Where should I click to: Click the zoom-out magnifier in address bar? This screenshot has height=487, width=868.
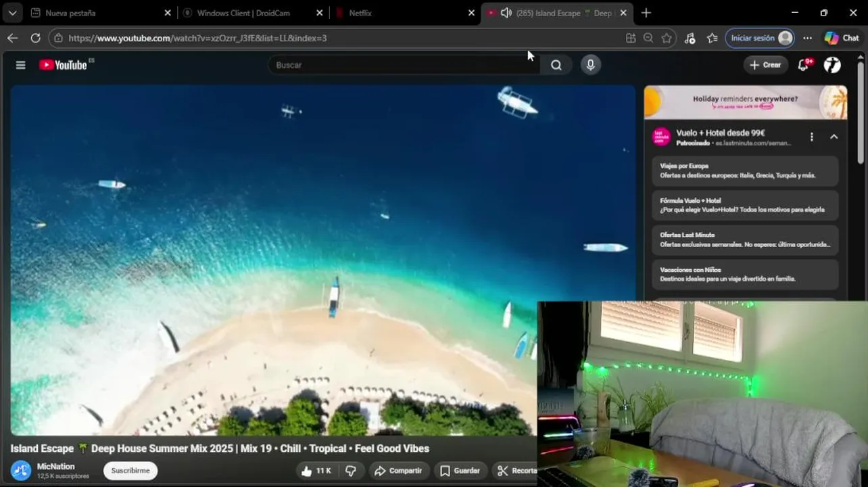click(648, 38)
